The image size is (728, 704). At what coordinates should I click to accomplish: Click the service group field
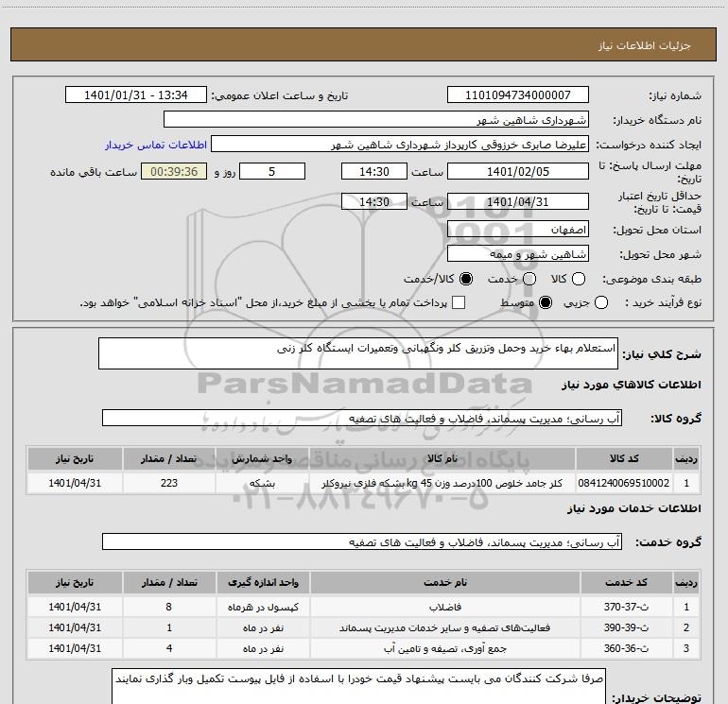pos(362,541)
